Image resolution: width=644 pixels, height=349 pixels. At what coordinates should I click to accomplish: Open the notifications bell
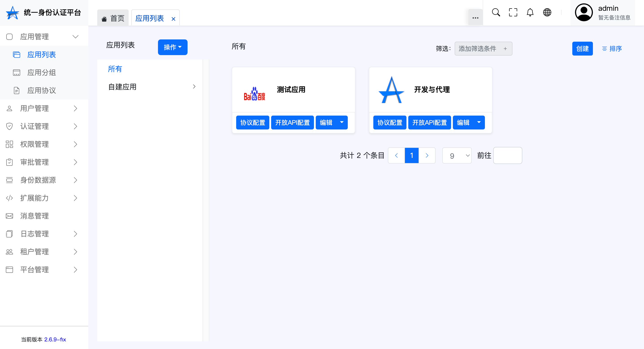coord(530,13)
